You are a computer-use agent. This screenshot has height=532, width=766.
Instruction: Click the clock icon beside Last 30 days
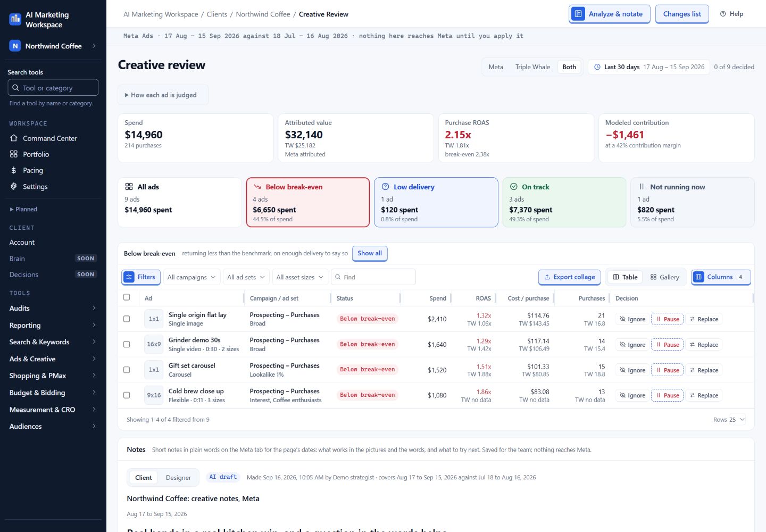pos(597,67)
